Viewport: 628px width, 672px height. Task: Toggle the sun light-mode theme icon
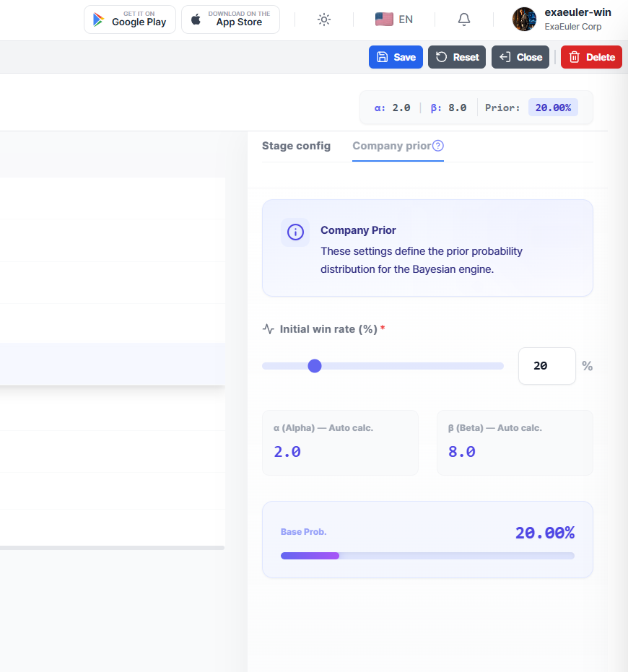pos(324,19)
